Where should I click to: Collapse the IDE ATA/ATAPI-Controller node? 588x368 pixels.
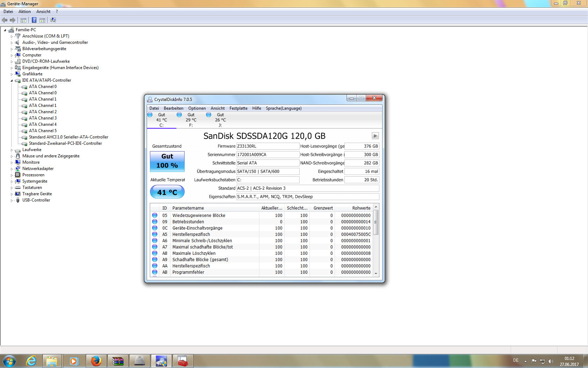click(12, 80)
